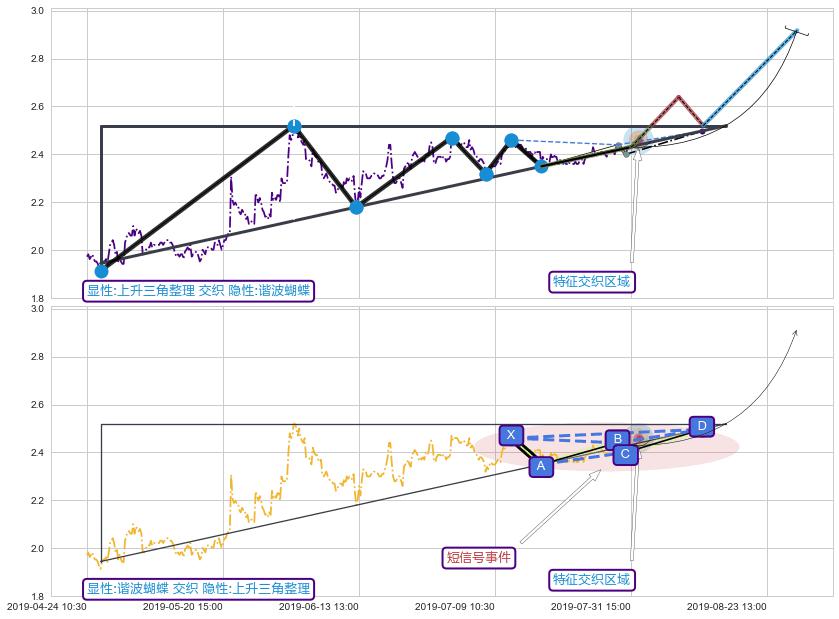This screenshot has height=619, width=839.
Task: Click the 2019-07-09 10:30 axis label
Action: 454,606
